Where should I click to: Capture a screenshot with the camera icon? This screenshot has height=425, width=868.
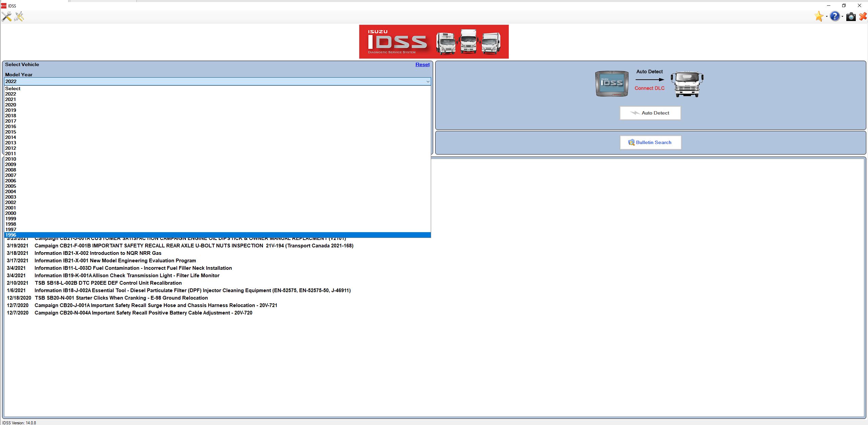851,16
